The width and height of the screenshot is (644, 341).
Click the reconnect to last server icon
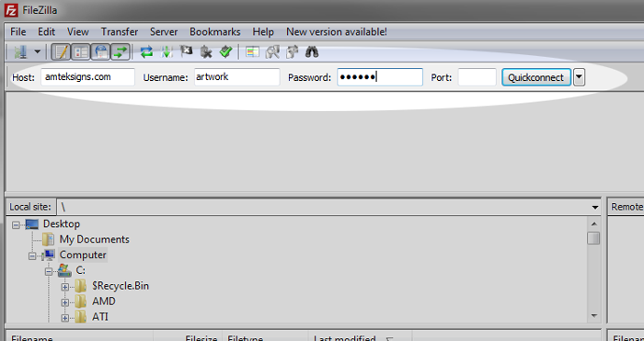(225, 52)
